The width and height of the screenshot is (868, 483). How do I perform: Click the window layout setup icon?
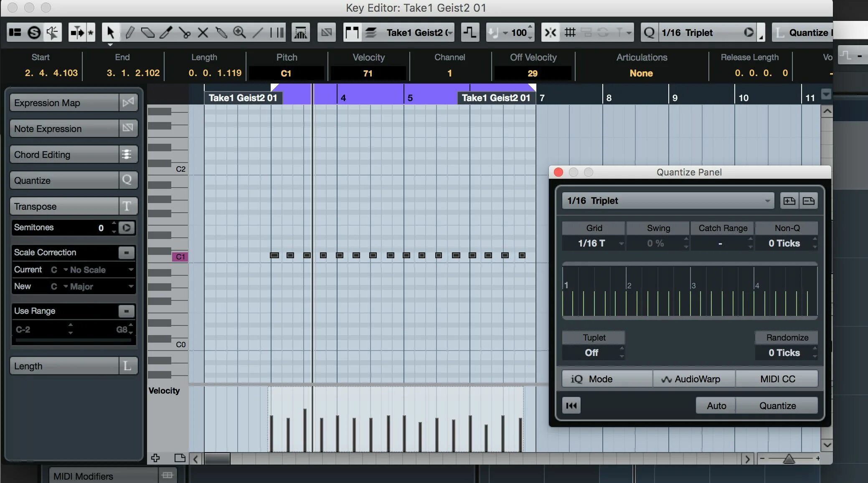(x=15, y=32)
